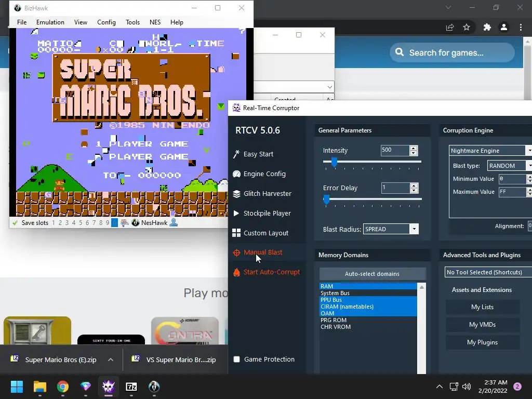Click the Auto-select domains button
The image size is (532, 399).
(x=372, y=273)
